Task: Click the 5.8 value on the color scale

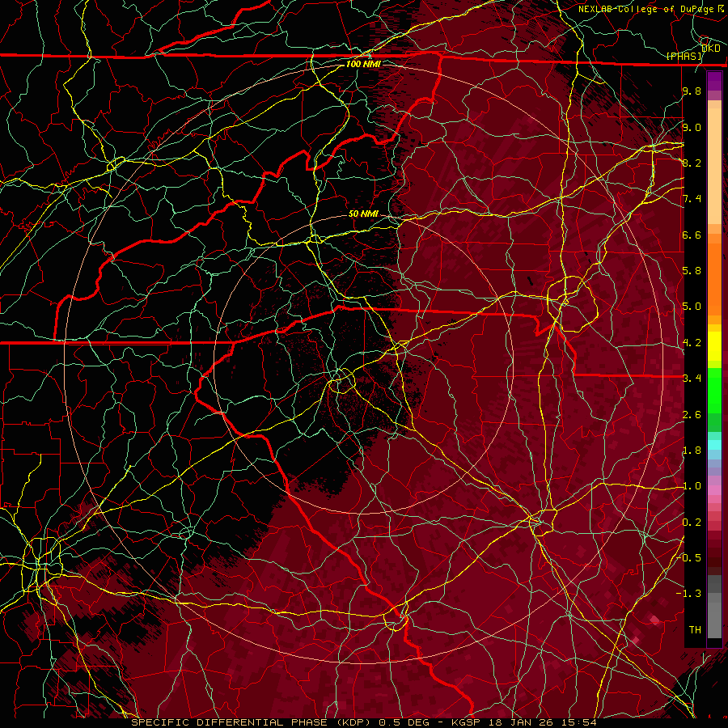Action: click(x=692, y=271)
